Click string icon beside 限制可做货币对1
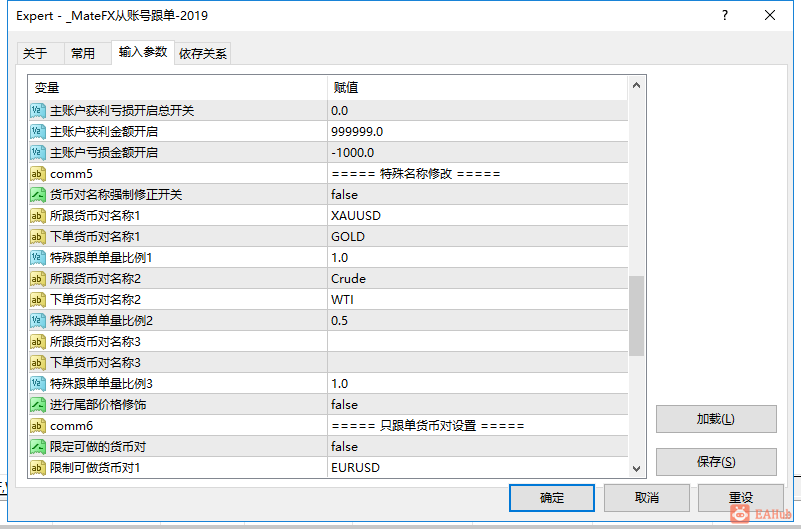Viewport: 801px width, 529px height. pos(38,467)
